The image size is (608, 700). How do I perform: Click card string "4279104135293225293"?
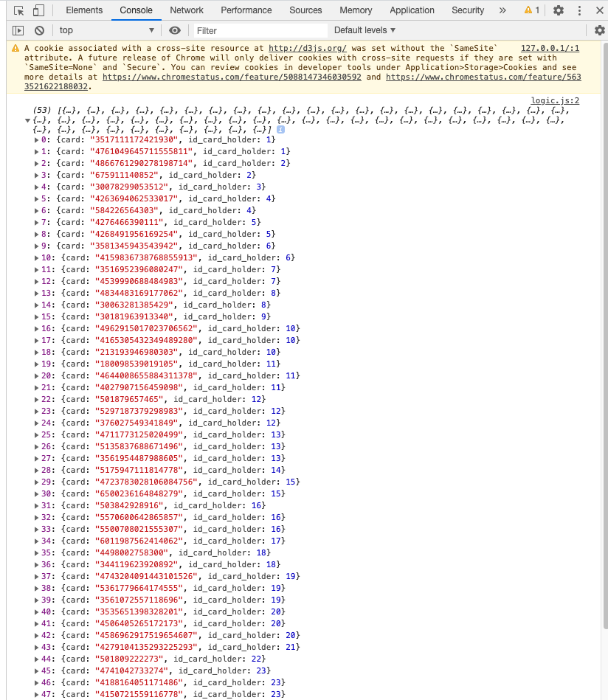146,648
